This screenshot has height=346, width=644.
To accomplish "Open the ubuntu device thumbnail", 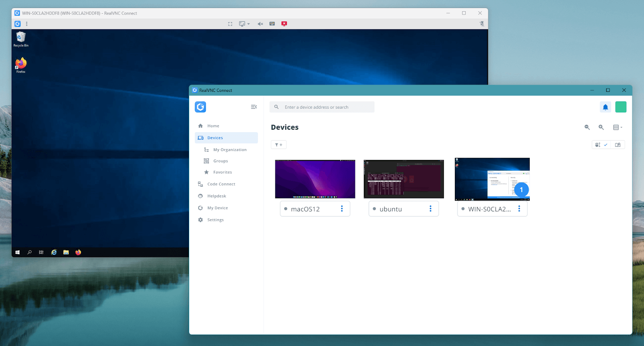I will coord(403,179).
